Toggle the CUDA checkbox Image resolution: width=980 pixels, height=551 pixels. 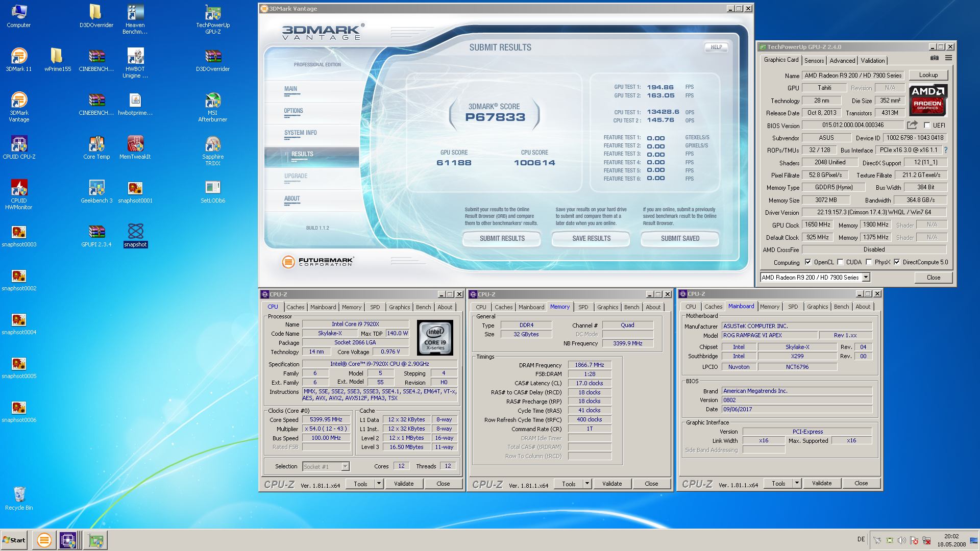pos(840,262)
